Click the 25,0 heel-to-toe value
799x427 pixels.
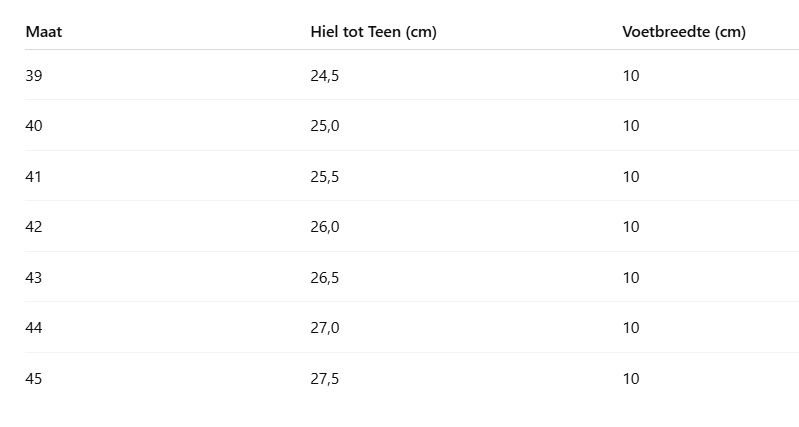(325, 126)
